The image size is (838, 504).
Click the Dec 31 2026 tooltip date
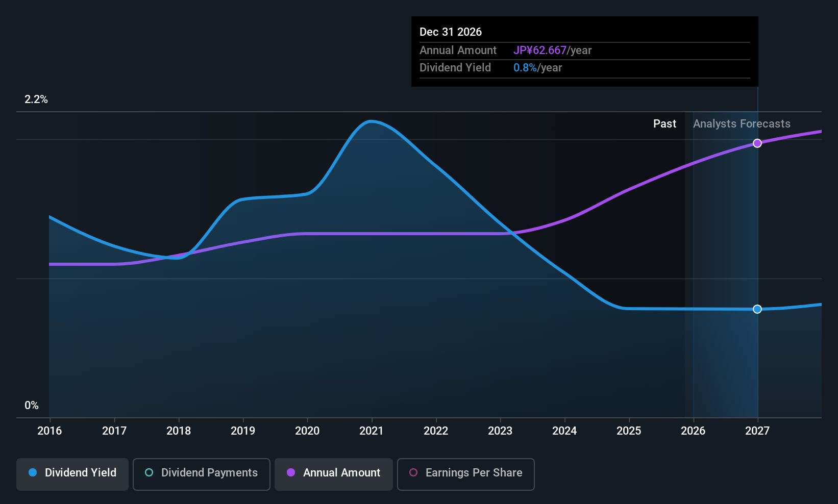click(x=451, y=32)
